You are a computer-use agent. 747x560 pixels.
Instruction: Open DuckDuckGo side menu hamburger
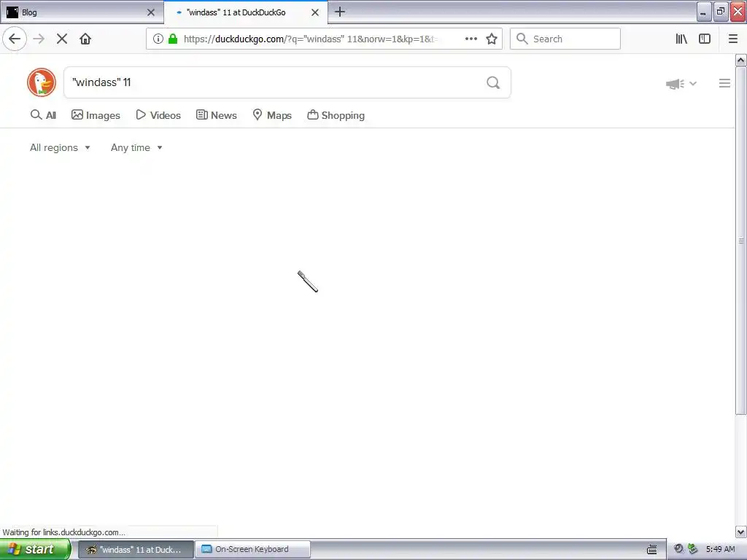[x=724, y=83]
